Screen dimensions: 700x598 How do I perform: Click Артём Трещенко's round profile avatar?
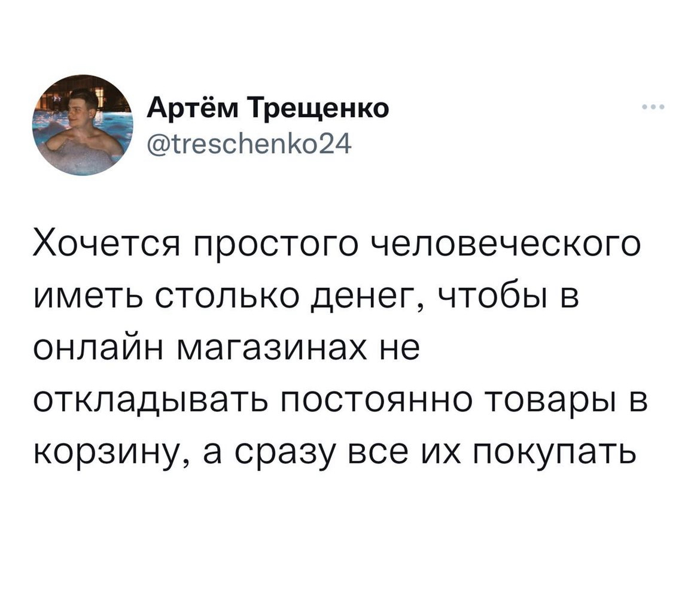pos(83,125)
